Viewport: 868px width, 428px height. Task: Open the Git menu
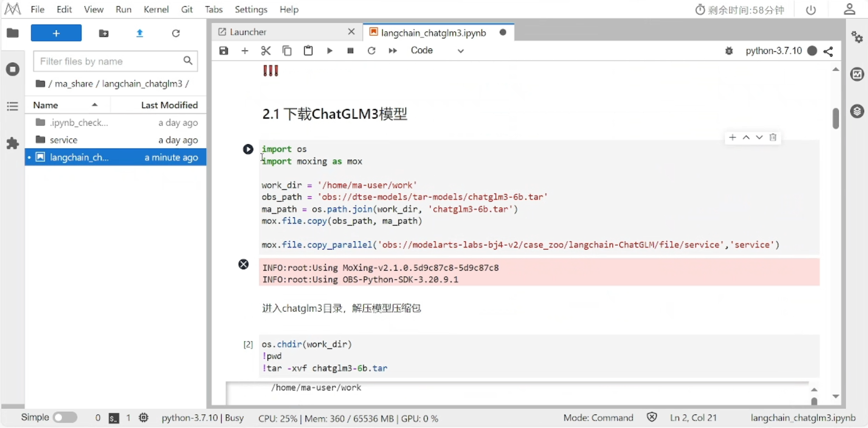tap(187, 9)
